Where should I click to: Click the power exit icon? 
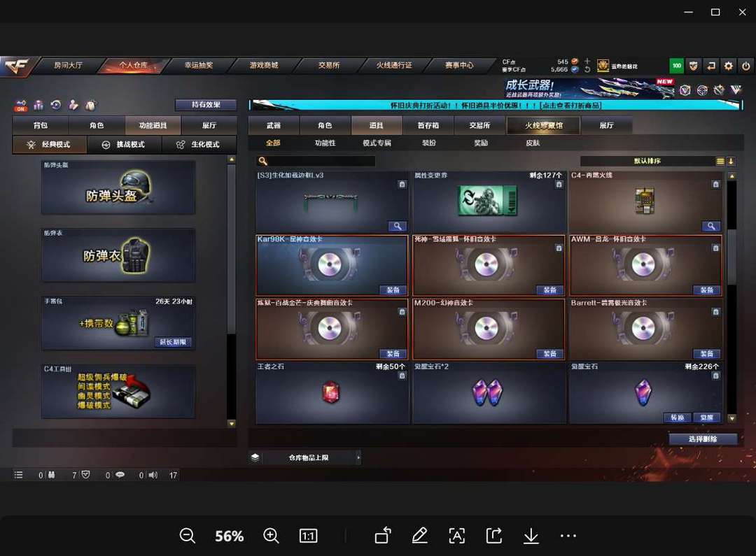[746, 66]
